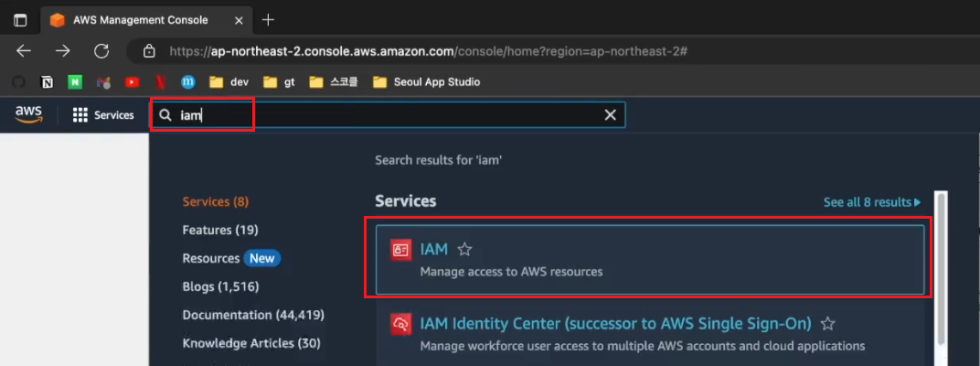Open the GitHub bookmark icon
980x366 pixels.
point(19,82)
